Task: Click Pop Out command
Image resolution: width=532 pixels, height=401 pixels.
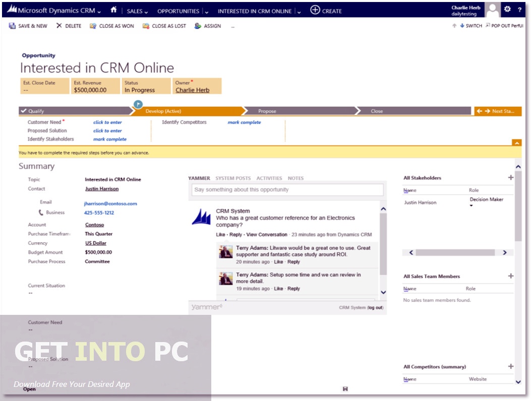Action: (x=504, y=26)
